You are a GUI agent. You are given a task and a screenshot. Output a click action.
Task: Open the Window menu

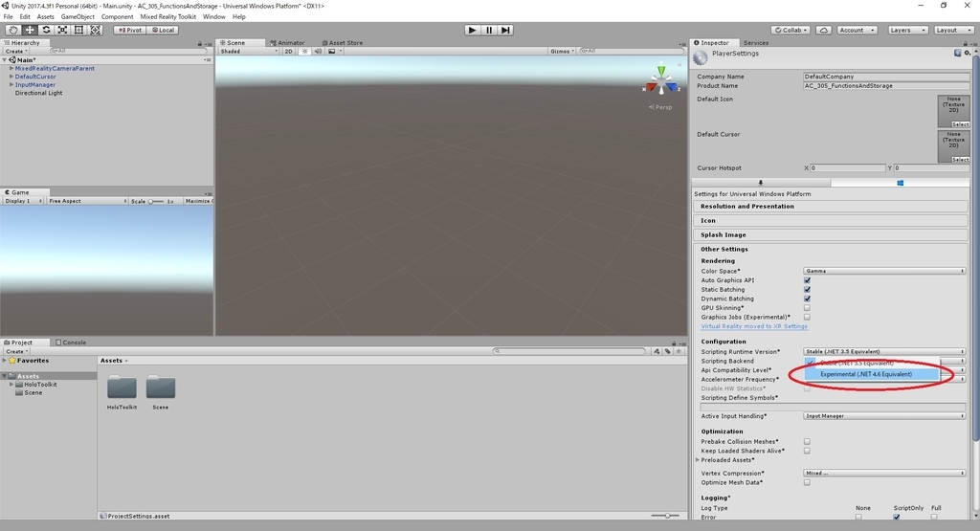tap(213, 17)
